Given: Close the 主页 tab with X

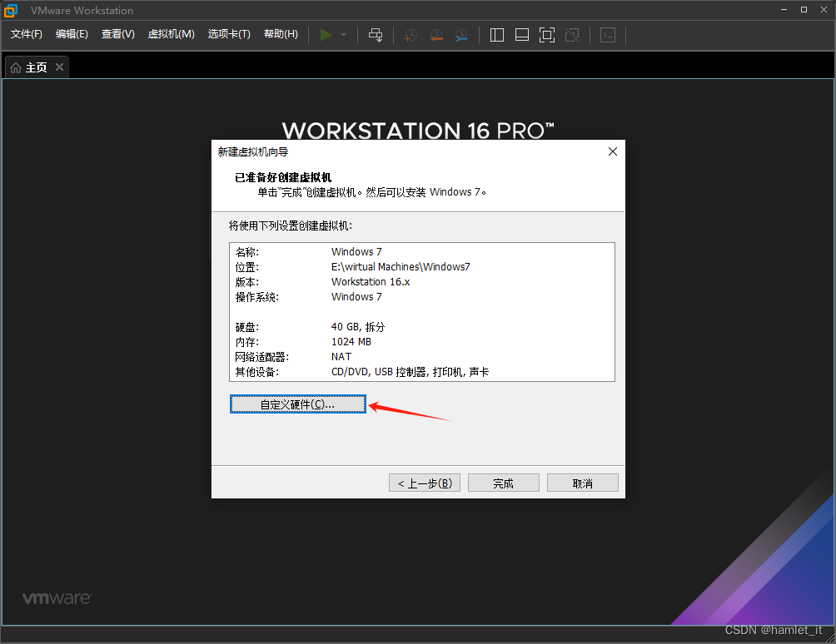Looking at the screenshot, I should click(60, 67).
